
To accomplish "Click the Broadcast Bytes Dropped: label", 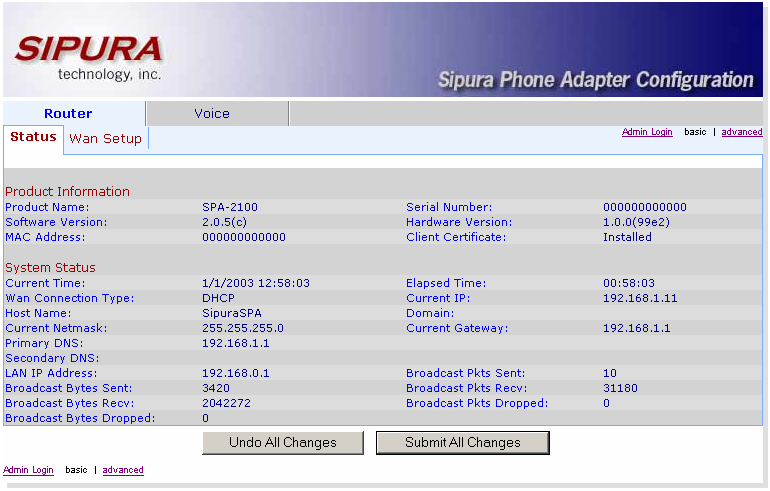I will tap(80, 418).
